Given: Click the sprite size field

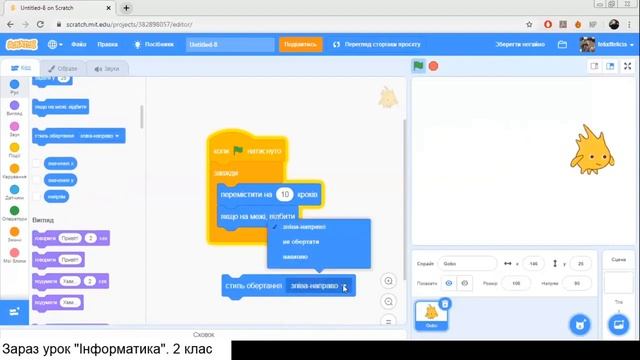Looking at the screenshot, I should (x=516, y=283).
